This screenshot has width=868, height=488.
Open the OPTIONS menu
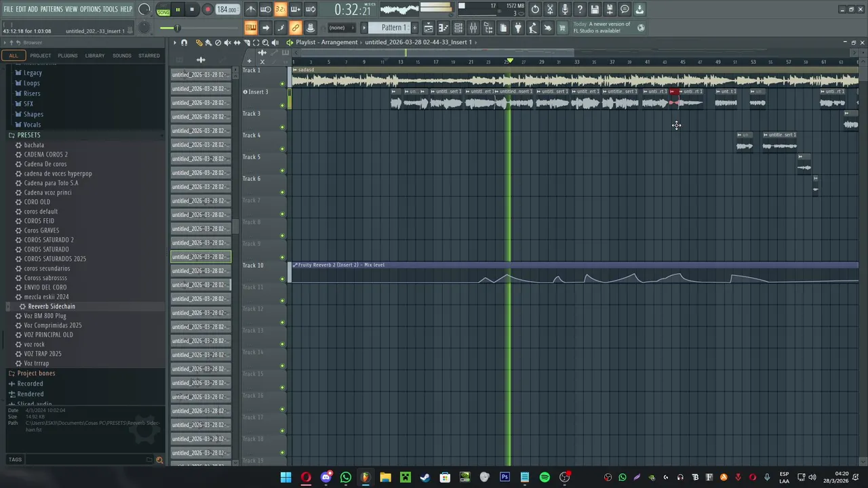[x=90, y=9]
